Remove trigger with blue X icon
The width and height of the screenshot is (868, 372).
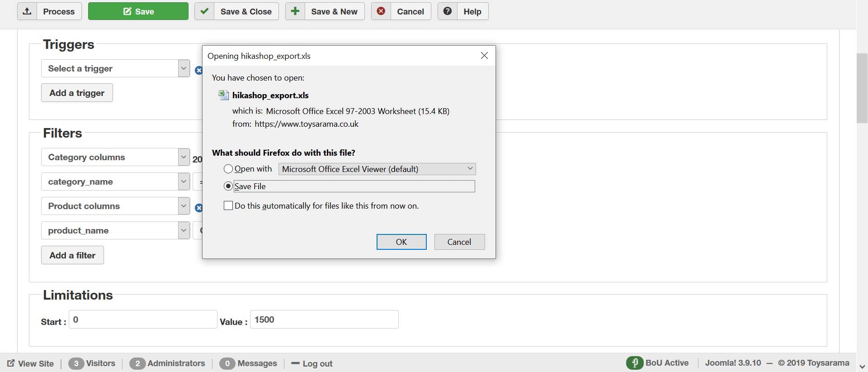coord(198,70)
